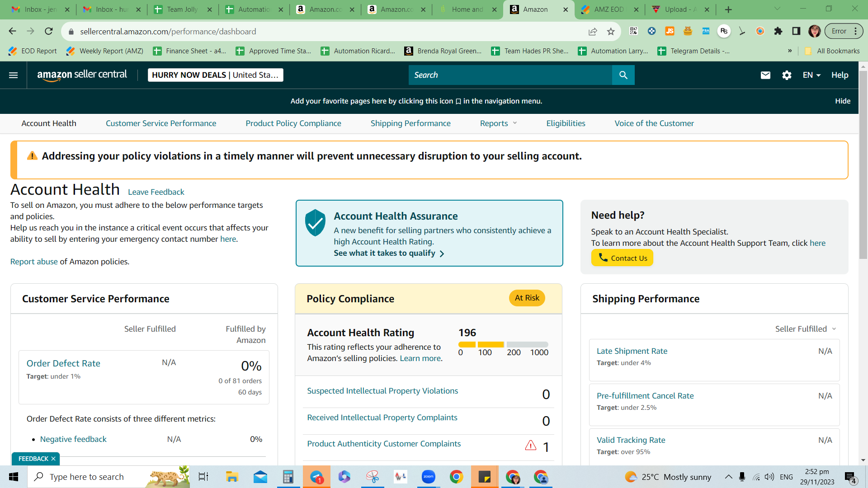Open the HURRY NOW DEALS store selector
The image size is (868, 488).
pos(216,75)
